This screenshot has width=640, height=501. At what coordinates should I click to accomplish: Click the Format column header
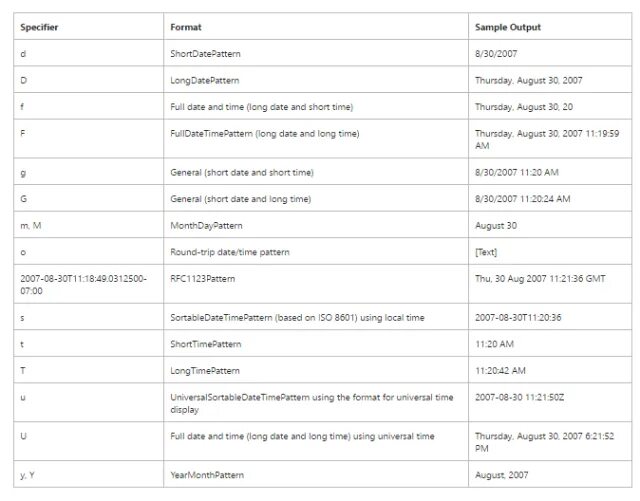pos(186,27)
